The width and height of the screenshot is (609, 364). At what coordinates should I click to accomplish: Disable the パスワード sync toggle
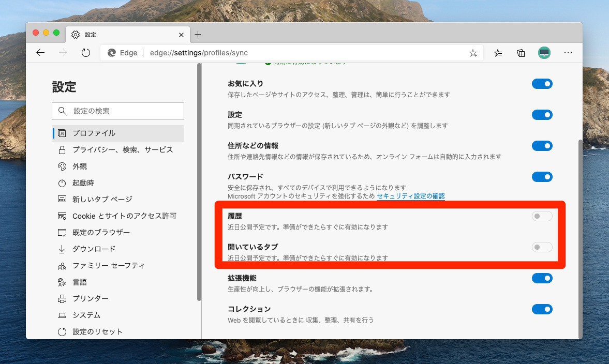pyautogui.click(x=542, y=177)
